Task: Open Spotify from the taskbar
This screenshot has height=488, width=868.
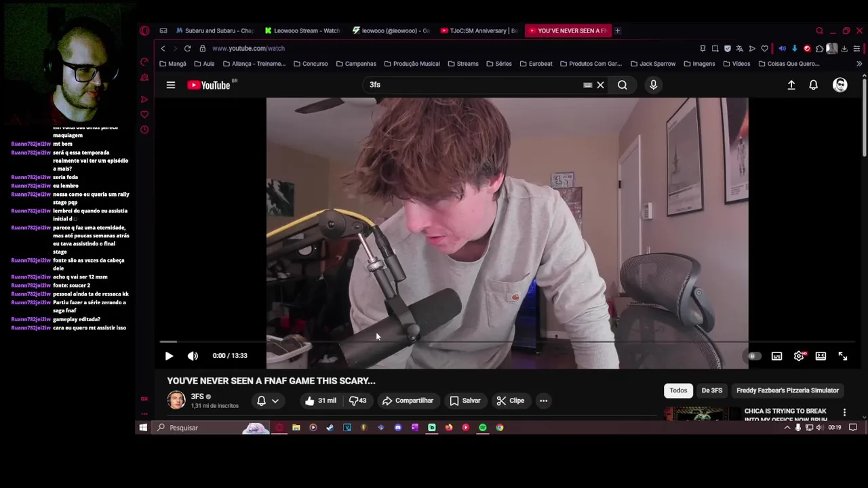Action: (482, 428)
